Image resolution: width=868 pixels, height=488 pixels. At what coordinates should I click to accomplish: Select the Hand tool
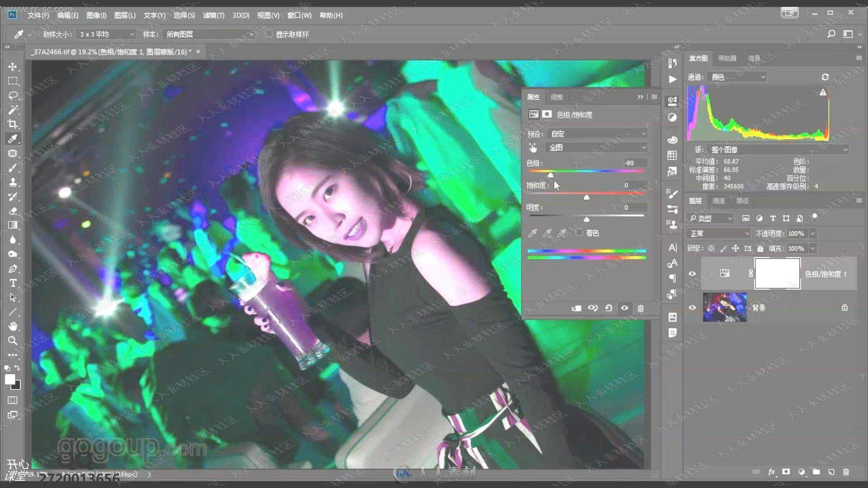pyautogui.click(x=13, y=326)
